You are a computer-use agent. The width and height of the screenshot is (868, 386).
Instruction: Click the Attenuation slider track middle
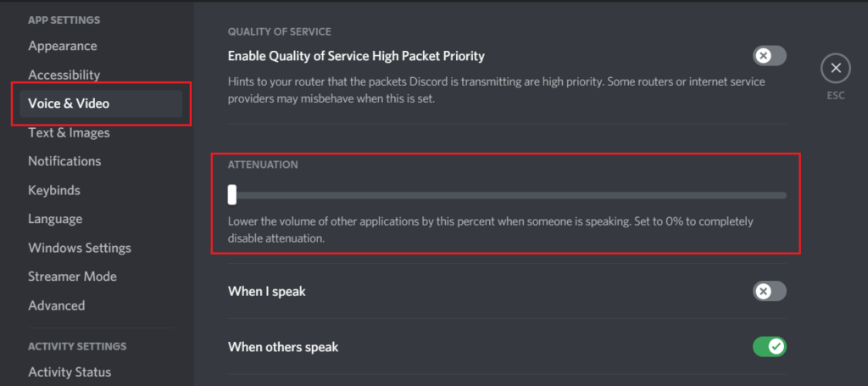507,195
